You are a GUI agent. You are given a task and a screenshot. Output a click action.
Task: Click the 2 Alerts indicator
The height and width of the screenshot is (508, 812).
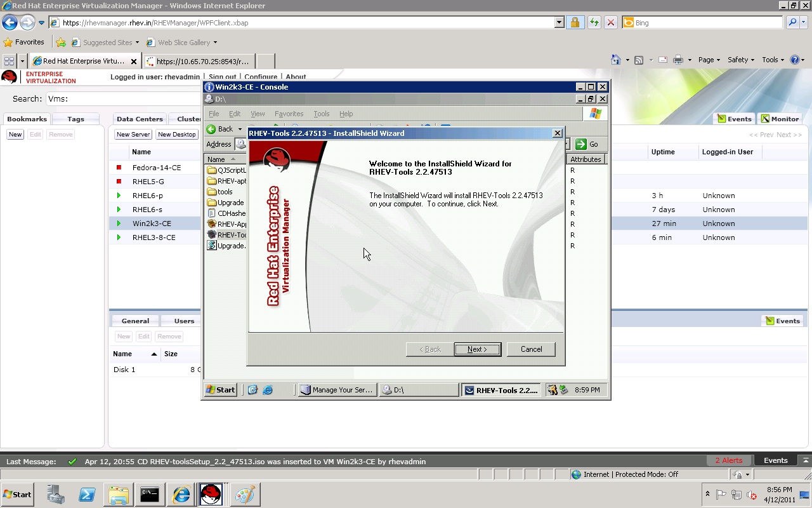[729, 460]
